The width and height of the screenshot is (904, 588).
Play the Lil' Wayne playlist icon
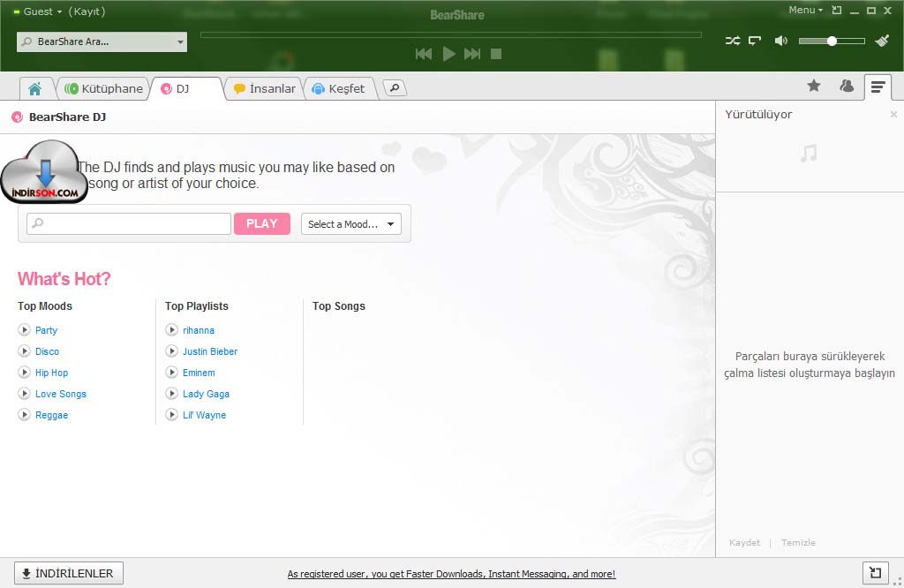click(172, 414)
